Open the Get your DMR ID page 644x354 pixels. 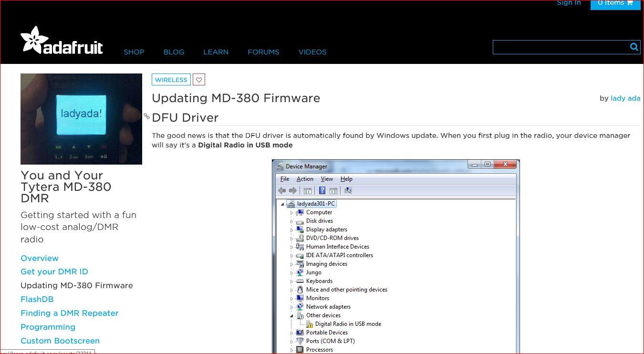click(54, 271)
